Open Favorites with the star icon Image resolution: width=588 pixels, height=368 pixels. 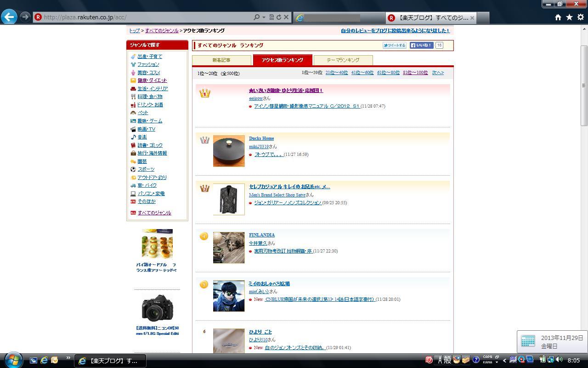tap(569, 17)
